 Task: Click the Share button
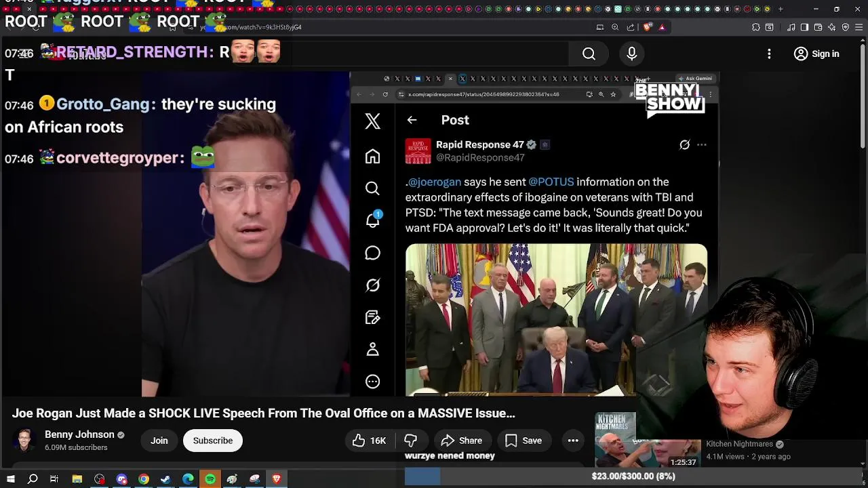[x=462, y=441]
